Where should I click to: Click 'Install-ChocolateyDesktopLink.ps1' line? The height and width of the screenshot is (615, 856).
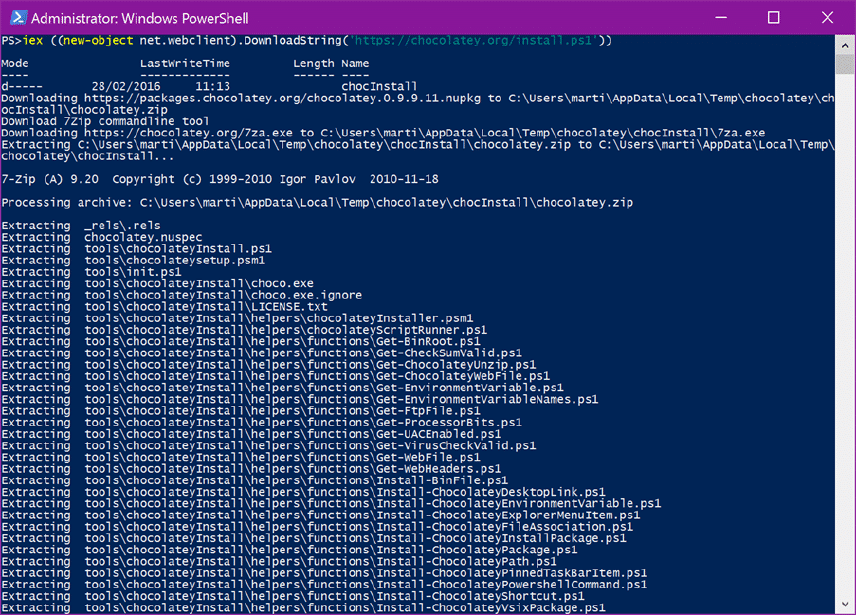click(x=303, y=492)
